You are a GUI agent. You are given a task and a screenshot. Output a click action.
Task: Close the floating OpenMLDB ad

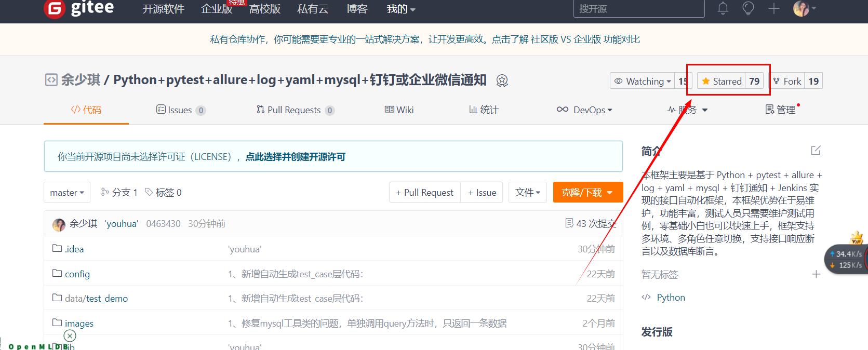[x=70, y=336]
